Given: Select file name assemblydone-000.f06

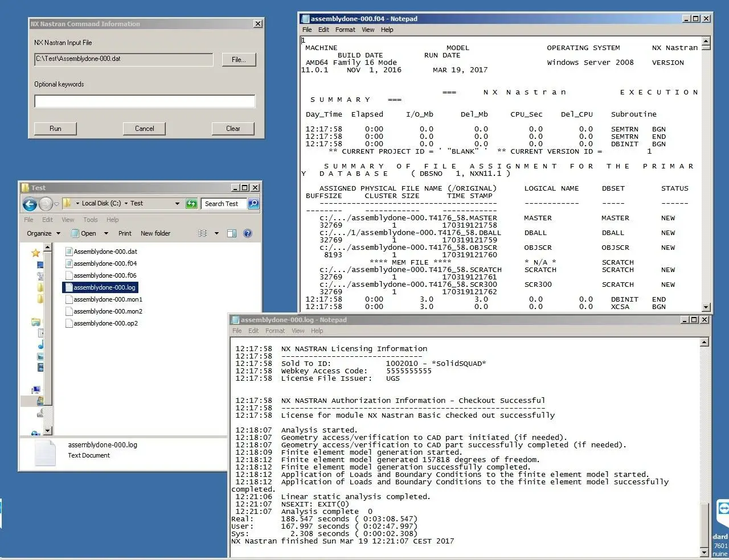Looking at the screenshot, I should tap(105, 275).
